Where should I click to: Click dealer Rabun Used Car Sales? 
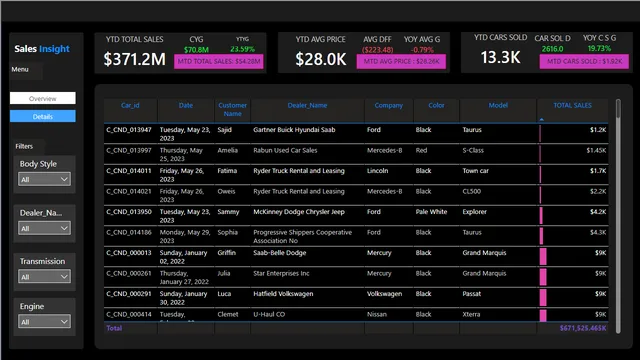(285, 150)
